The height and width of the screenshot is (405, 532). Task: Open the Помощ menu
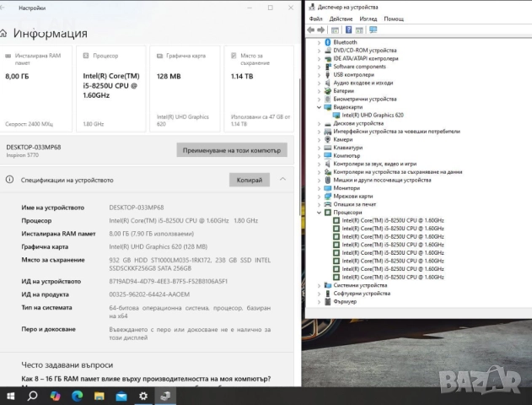point(394,19)
